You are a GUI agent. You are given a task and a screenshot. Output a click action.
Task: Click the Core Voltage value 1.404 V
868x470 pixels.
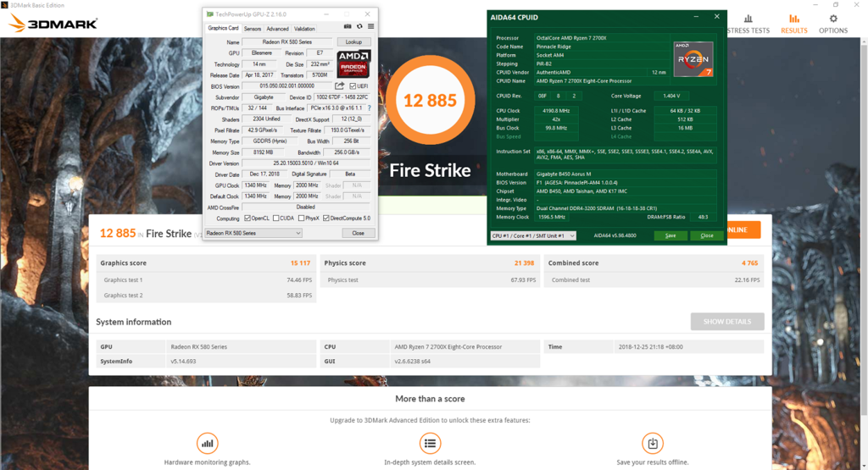tap(671, 96)
